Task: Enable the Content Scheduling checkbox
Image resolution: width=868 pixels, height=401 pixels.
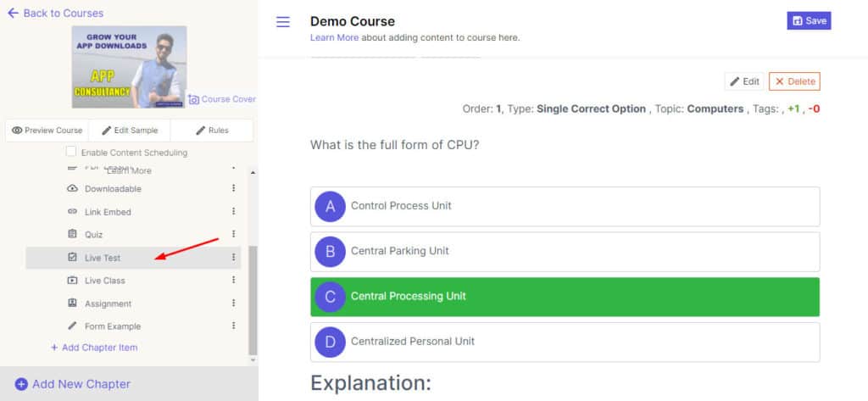Action: point(71,153)
